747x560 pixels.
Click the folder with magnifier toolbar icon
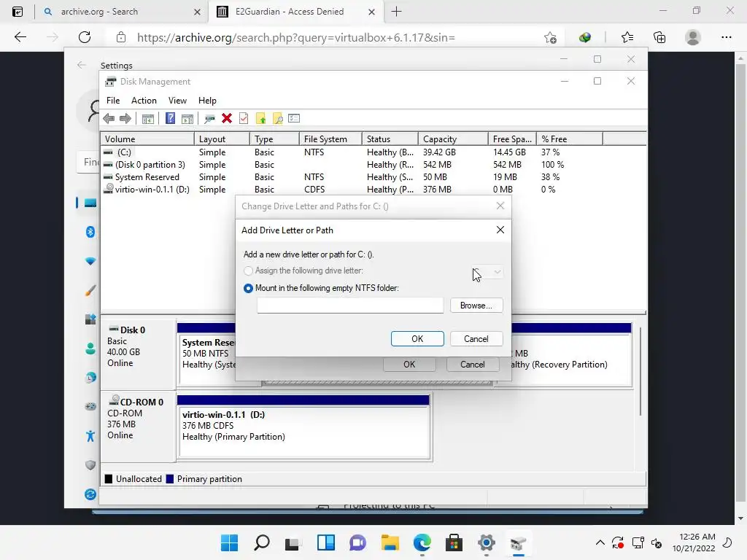coord(278,119)
